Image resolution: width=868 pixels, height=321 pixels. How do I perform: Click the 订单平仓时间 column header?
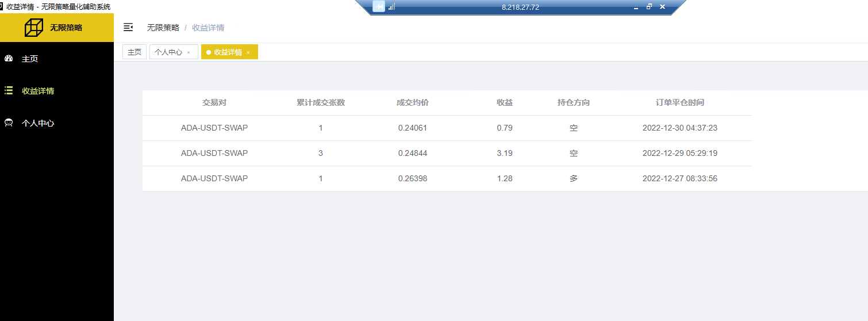(680, 102)
